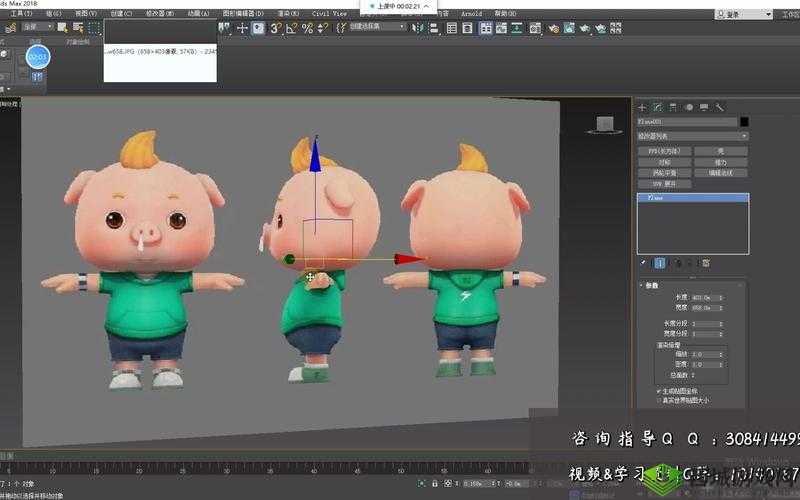Switch to the Modify command panel tab
Viewport: 800px width, 500px height.
[658, 107]
